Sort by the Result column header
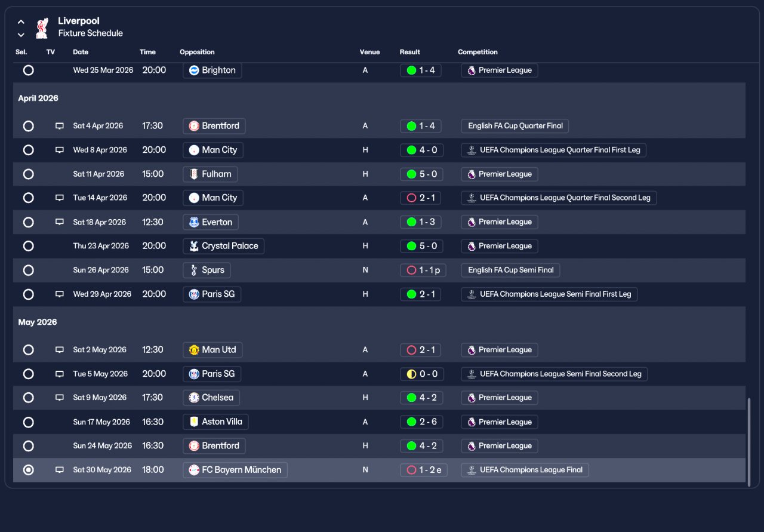Screen dimensions: 764x532 [410, 52]
